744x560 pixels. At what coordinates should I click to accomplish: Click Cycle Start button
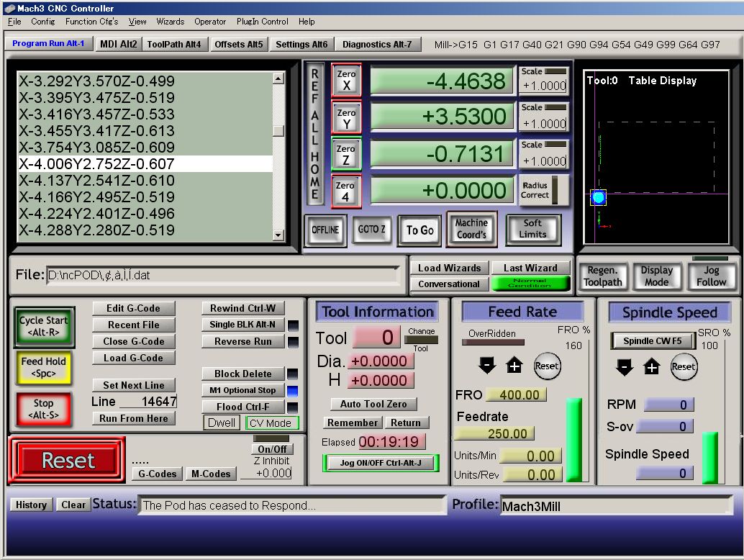coord(44,326)
